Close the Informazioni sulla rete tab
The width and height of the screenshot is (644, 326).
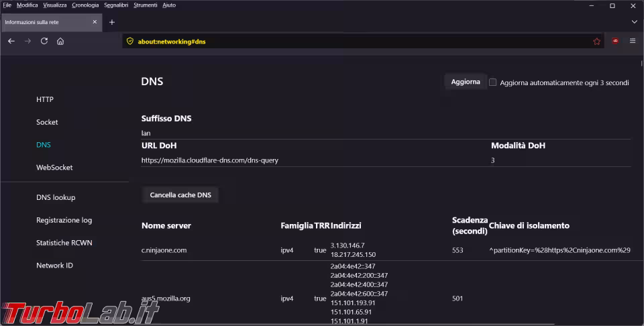point(95,22)
